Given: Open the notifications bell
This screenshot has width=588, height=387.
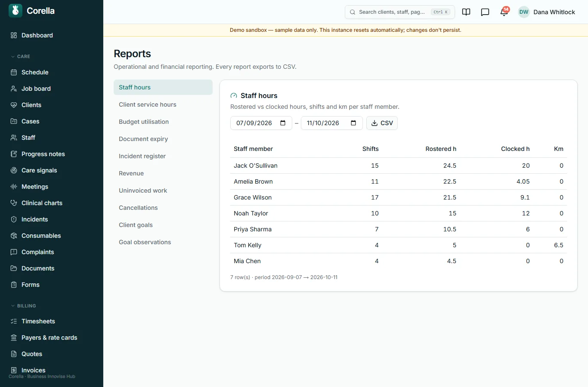Looking at the screenshot, I should tap(504, 12).
